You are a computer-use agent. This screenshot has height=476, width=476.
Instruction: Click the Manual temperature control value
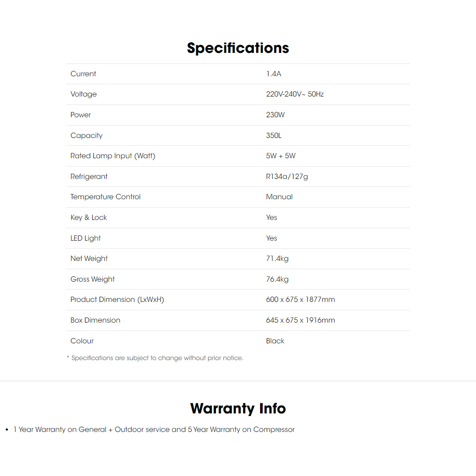coord(279,197)
